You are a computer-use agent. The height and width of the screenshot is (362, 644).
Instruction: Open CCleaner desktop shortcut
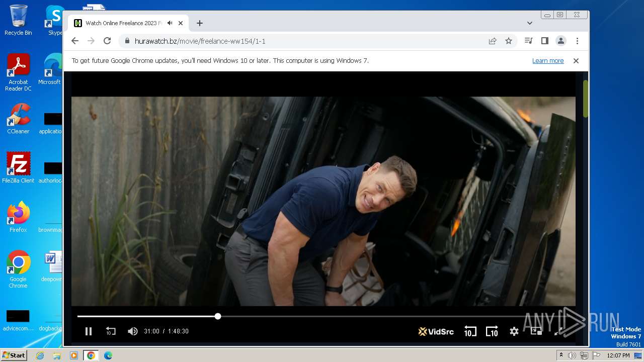(18, 119)
